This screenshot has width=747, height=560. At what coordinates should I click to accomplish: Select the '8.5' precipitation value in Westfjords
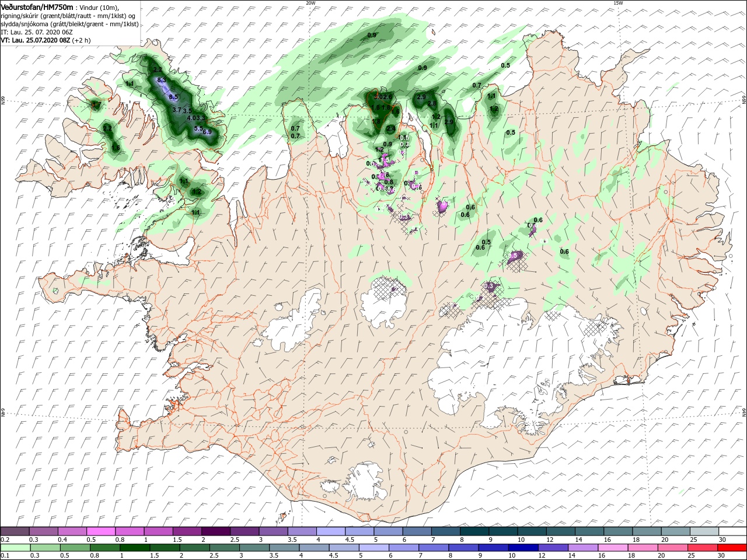point(173,97)
